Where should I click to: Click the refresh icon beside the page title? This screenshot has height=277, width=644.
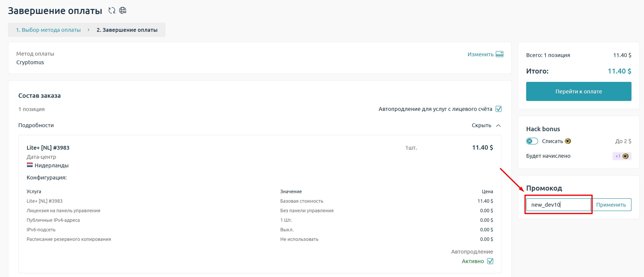click(x=112, y=11)
